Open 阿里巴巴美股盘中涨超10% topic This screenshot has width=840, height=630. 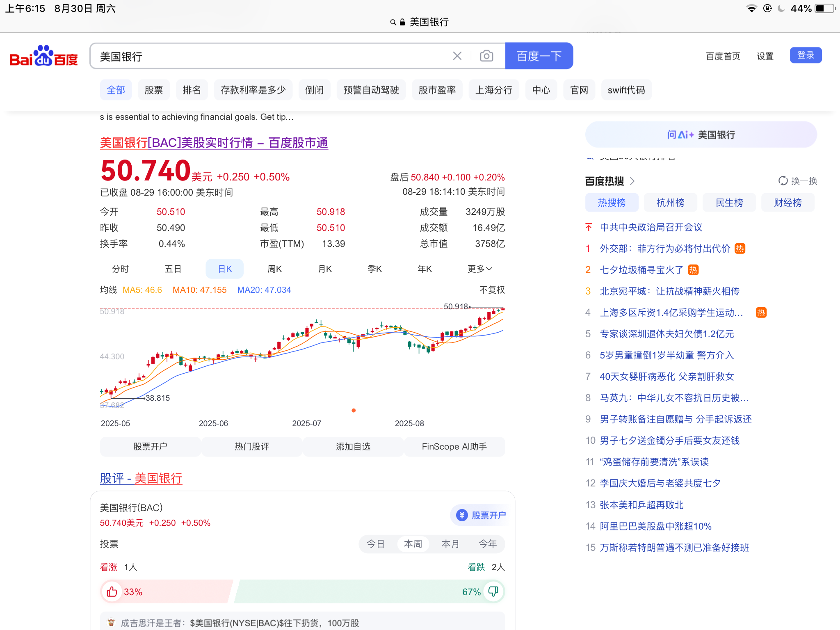[655, 526]
